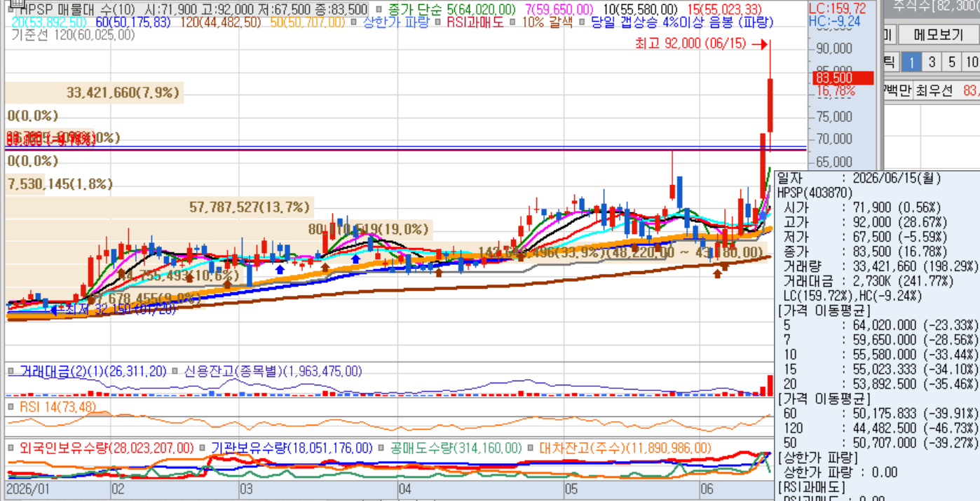Viewport: 980px width, 501px height.
Task: Click the 대차잔고(주수) indicator marker square
Action: coord(531,448)
